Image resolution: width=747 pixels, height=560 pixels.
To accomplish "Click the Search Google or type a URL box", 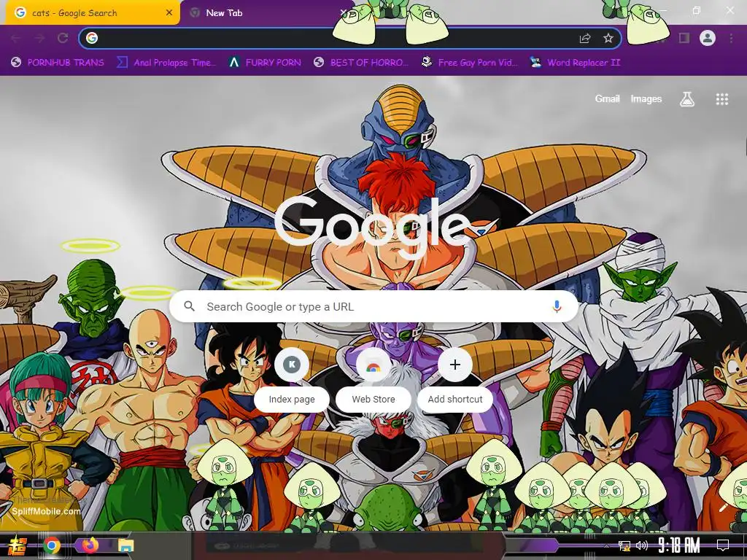I will (x=374, y=306).
